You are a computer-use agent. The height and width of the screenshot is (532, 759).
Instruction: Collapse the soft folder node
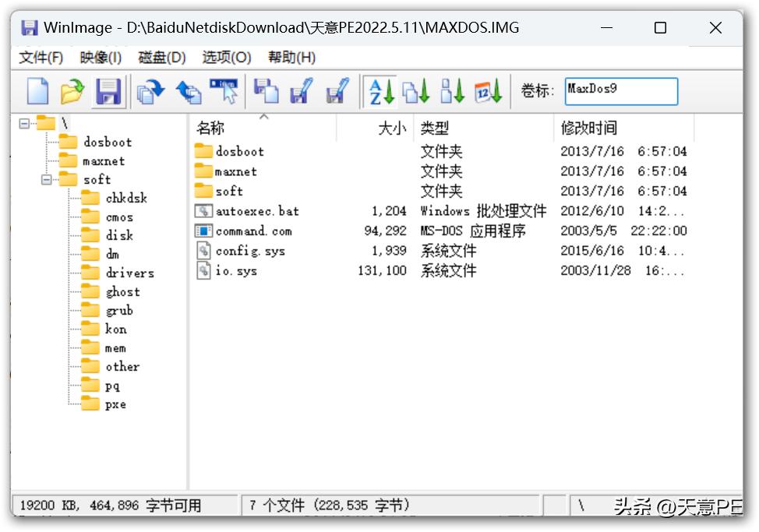pos(47,180)
